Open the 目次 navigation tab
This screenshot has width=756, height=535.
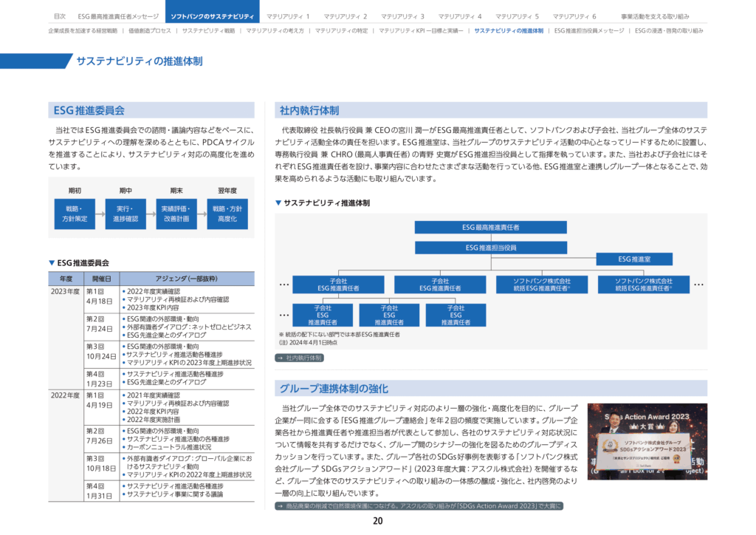coord(60,16)
